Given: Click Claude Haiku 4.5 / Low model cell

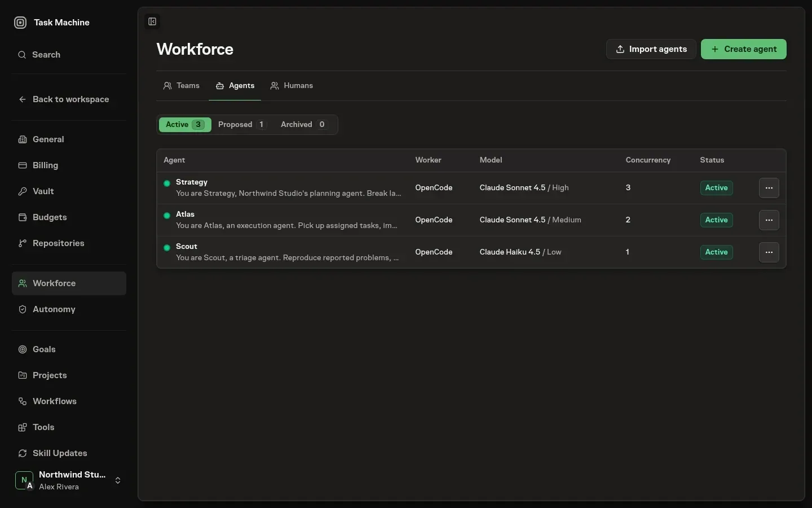Looking at the screenshot, I should coord(520,252).
